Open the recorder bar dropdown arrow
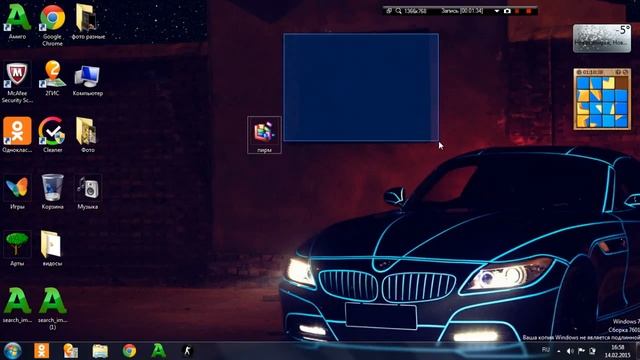 click(497, 11)
